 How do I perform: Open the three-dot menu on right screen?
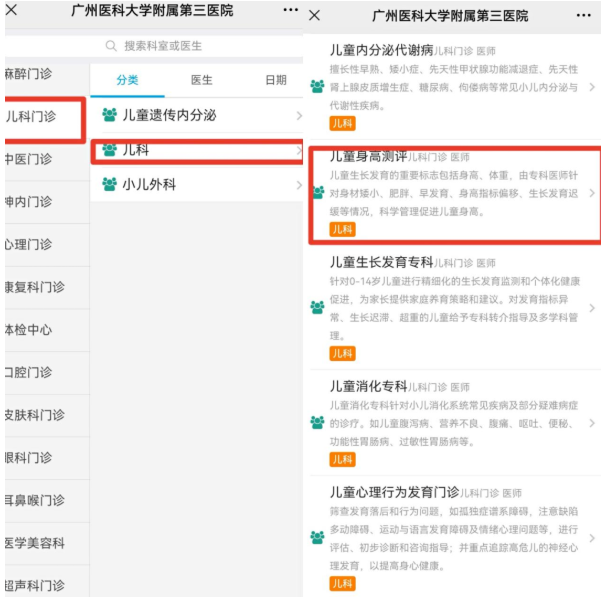[x=583, y=15]
